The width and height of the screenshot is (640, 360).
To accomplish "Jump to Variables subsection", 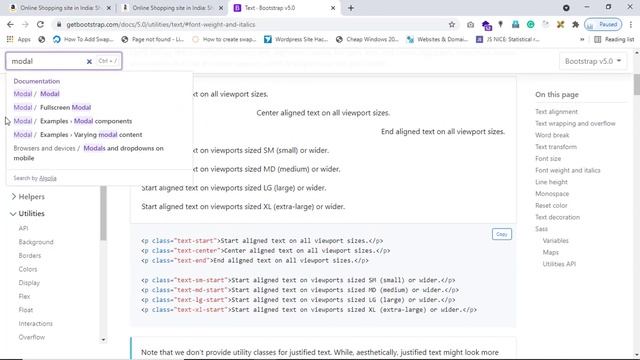I will pos(555,241).
